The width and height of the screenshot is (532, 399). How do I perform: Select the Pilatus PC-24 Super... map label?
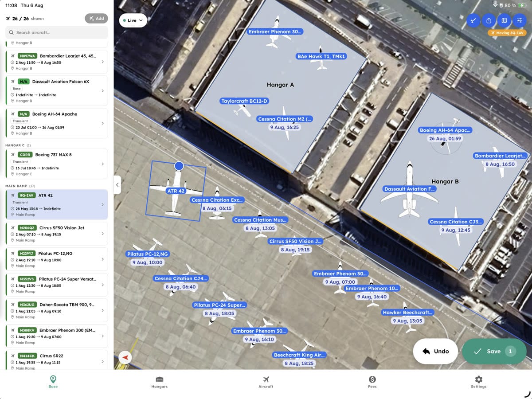pyautogui.click(x=219, y=305)
